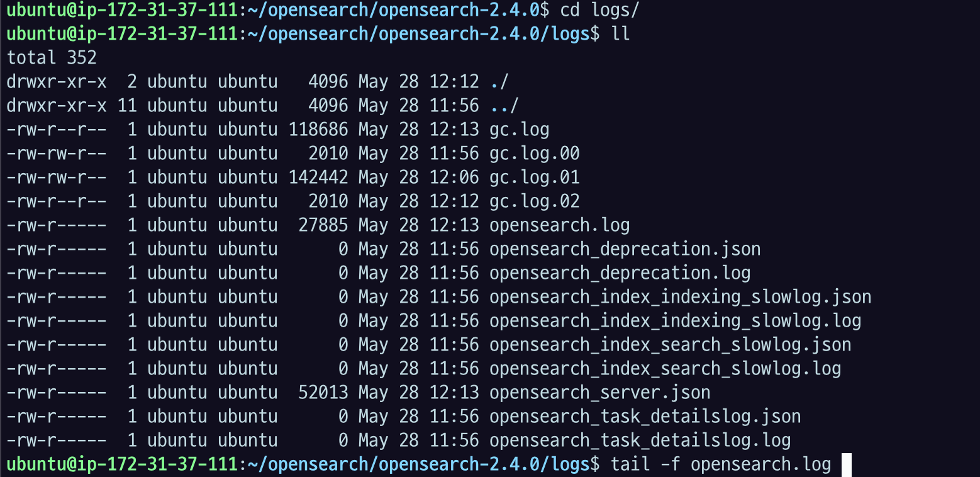Click the 'total 352' line

click(52, 58)
